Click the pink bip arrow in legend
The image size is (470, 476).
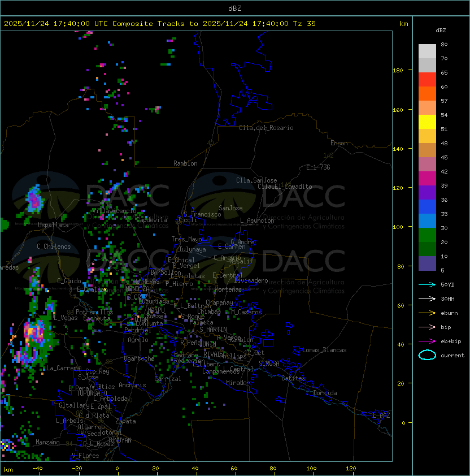(x=427, y=327)
